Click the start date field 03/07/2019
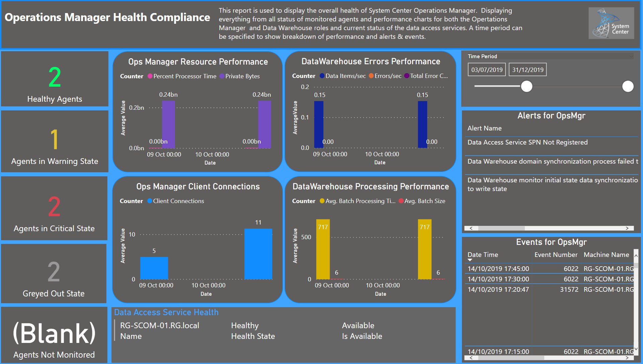Screen dimensions: 643x364 (x=487, y=70)
